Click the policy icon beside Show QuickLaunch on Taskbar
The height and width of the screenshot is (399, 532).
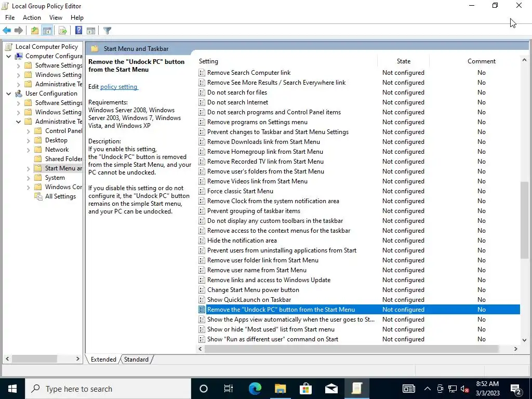click(x=202, y=300)
